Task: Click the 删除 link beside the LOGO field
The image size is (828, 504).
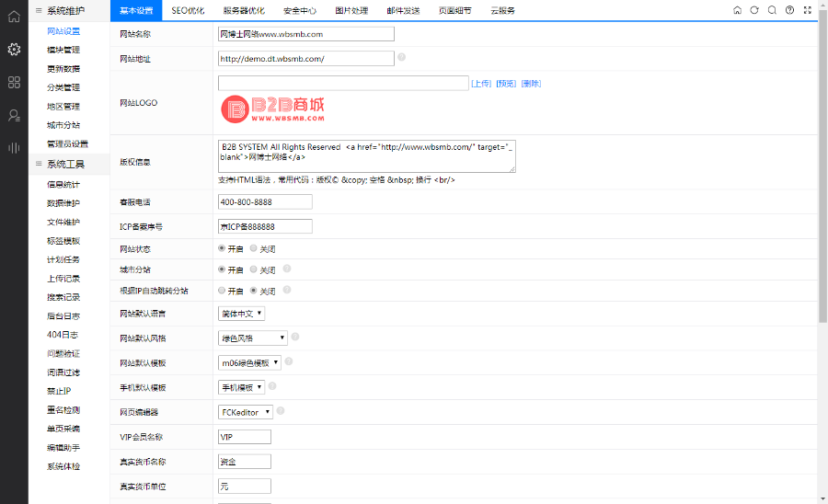Action: [531, 84]
